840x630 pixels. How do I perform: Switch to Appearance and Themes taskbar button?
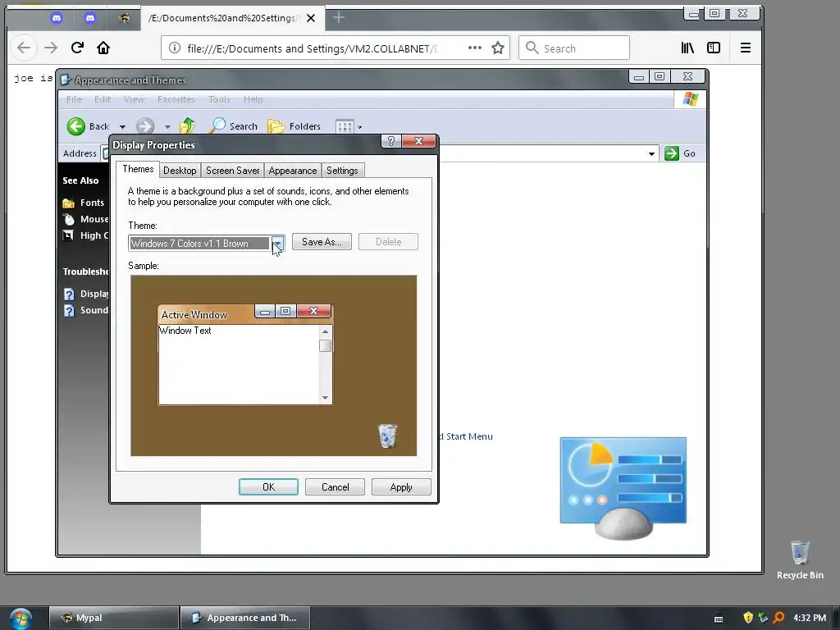click(x=245, y=618)
